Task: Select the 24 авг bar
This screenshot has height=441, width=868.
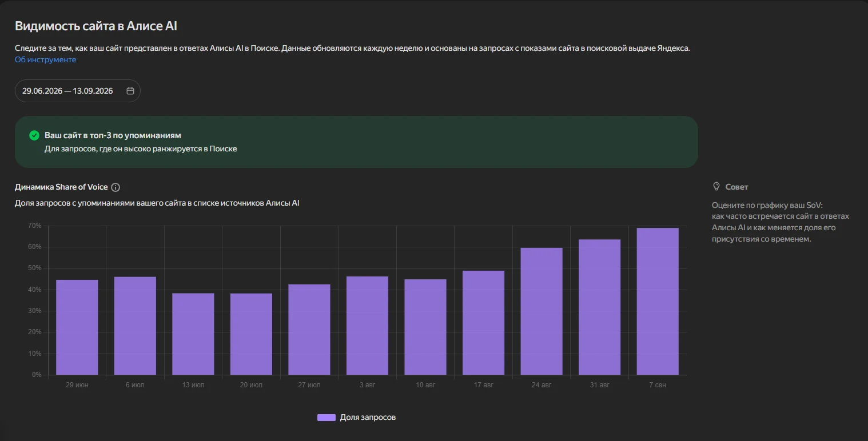Action: coord(541,311)
